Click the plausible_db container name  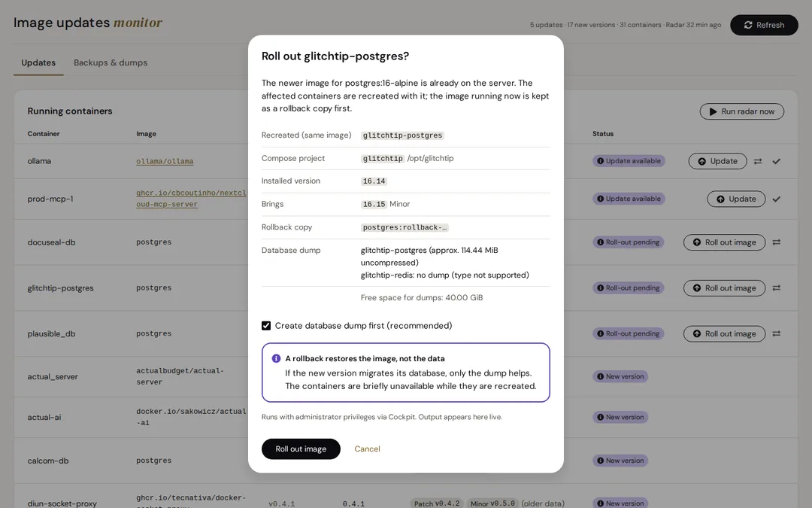51,334
